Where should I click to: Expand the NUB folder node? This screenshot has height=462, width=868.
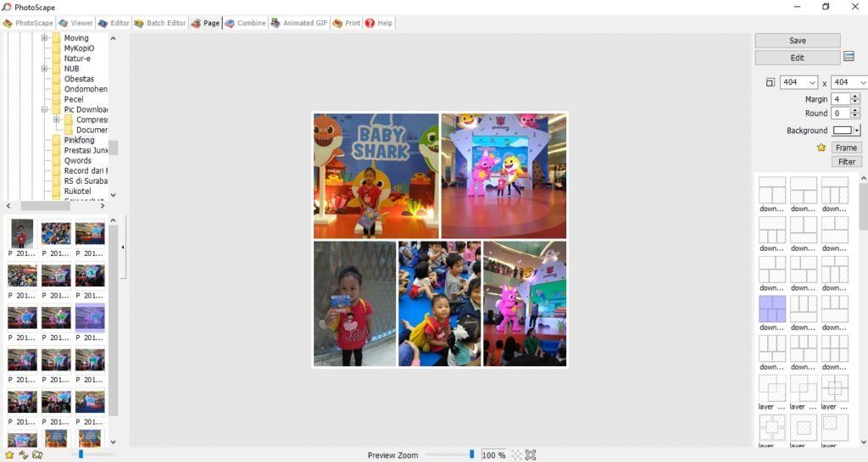(x=44, y=69)
